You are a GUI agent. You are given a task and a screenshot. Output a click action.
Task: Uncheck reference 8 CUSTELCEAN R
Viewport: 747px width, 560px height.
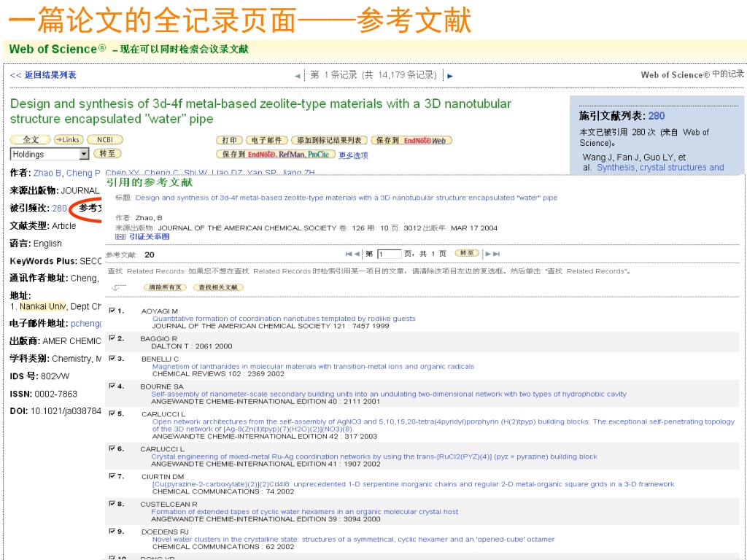[112, 503]
